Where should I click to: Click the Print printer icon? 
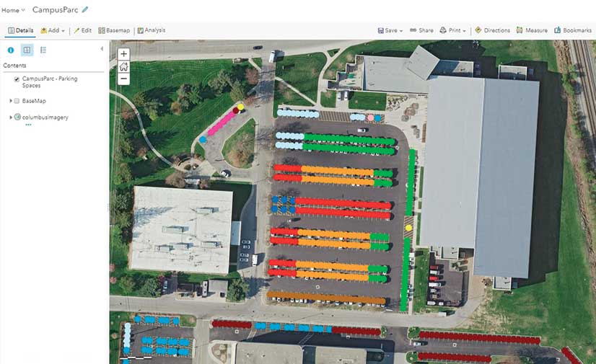tap(443, 30)
